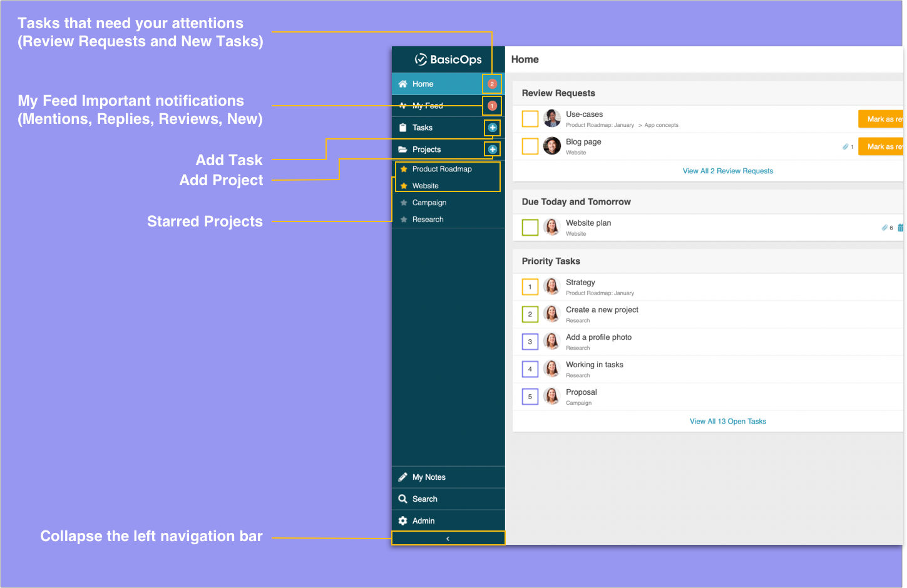907x588 pixels.
Task: Mark Website plan task complete
Action: coord(530,227)
